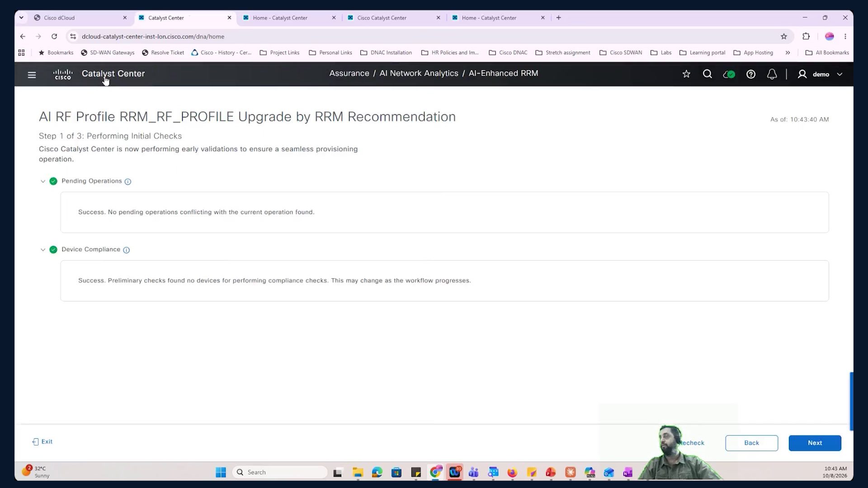Open the Windows Start menu
Screen dimensions: 868x488
pos(221,473)
